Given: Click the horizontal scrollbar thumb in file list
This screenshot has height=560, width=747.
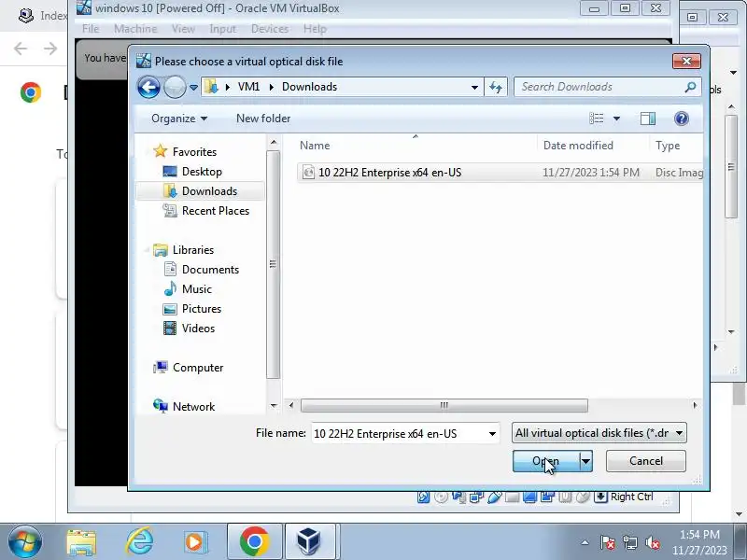Looking at the screenshot, I should tap(444, 405).
